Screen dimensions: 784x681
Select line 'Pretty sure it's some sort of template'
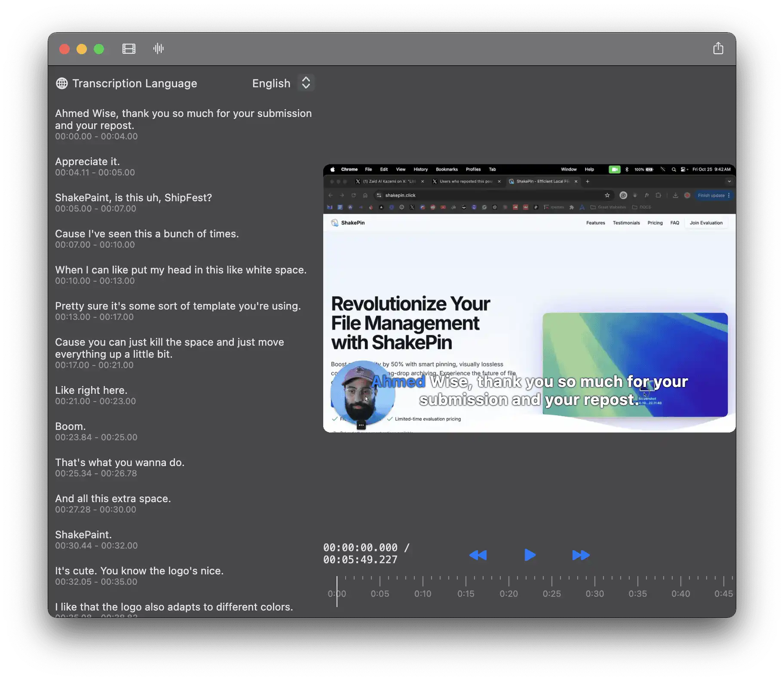pos(178,306)
